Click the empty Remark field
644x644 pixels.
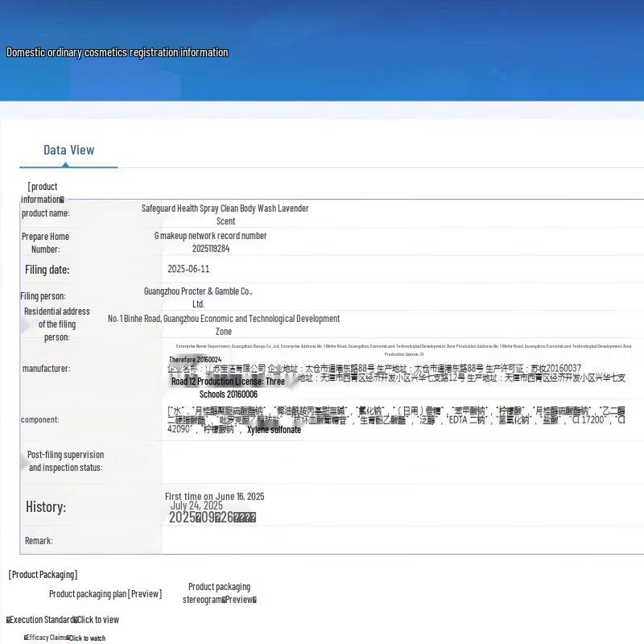click(x=402, y=541)
